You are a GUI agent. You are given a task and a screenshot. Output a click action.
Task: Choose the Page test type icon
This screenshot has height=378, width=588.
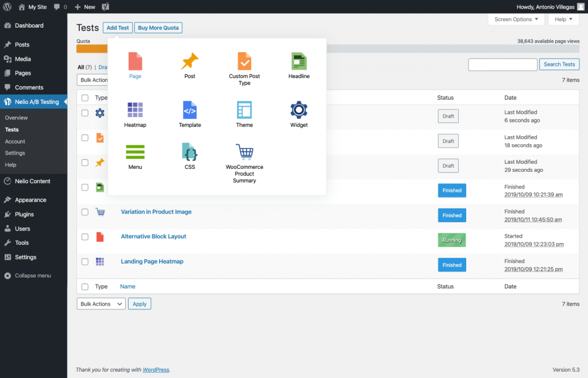(x=135, y=61)
